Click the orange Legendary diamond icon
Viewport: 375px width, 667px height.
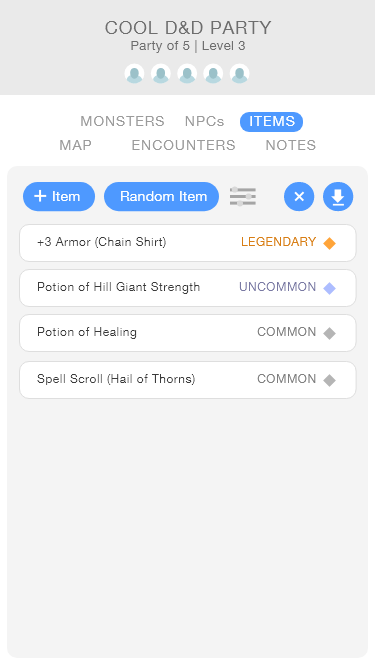330,243
